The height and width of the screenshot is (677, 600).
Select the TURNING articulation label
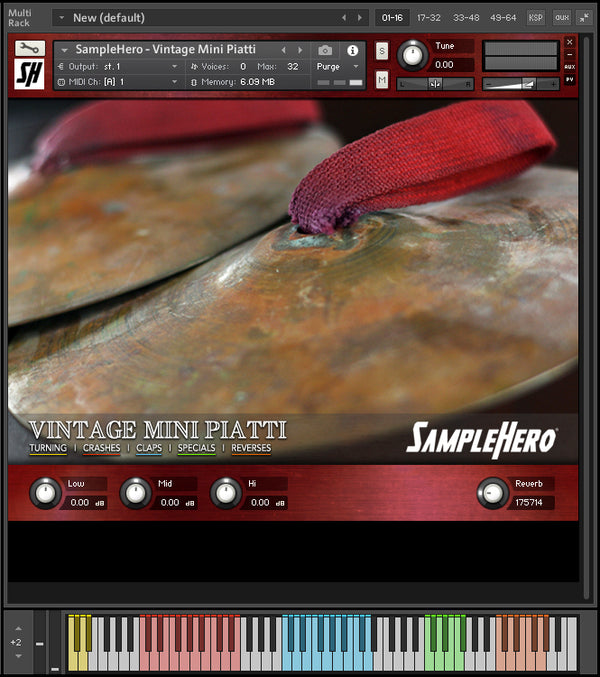[x=48, y=448]
